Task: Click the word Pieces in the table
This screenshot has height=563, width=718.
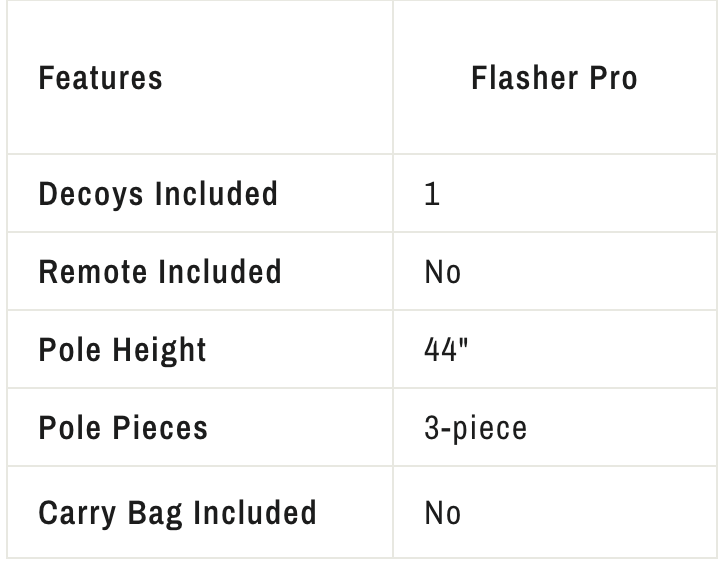Action: [x=160, y=428]
